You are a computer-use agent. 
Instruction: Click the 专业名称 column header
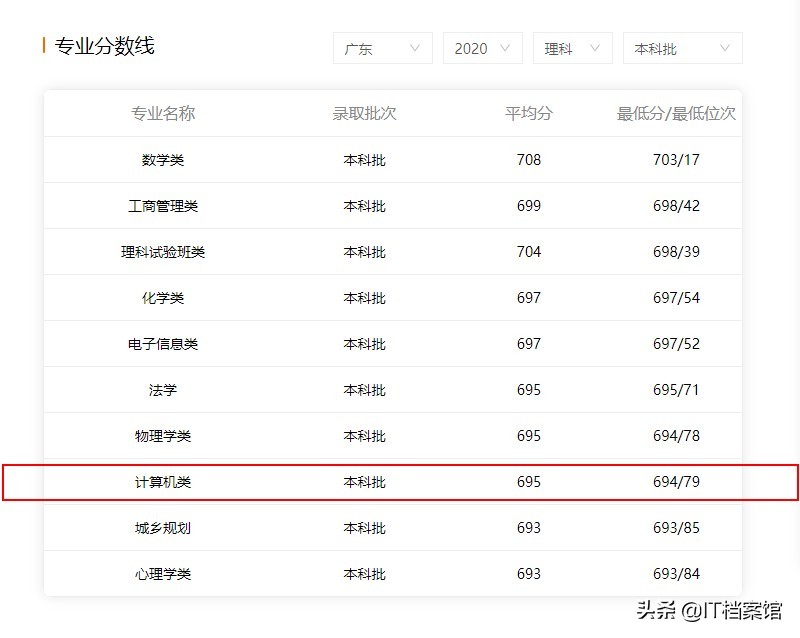pos(162,113)
